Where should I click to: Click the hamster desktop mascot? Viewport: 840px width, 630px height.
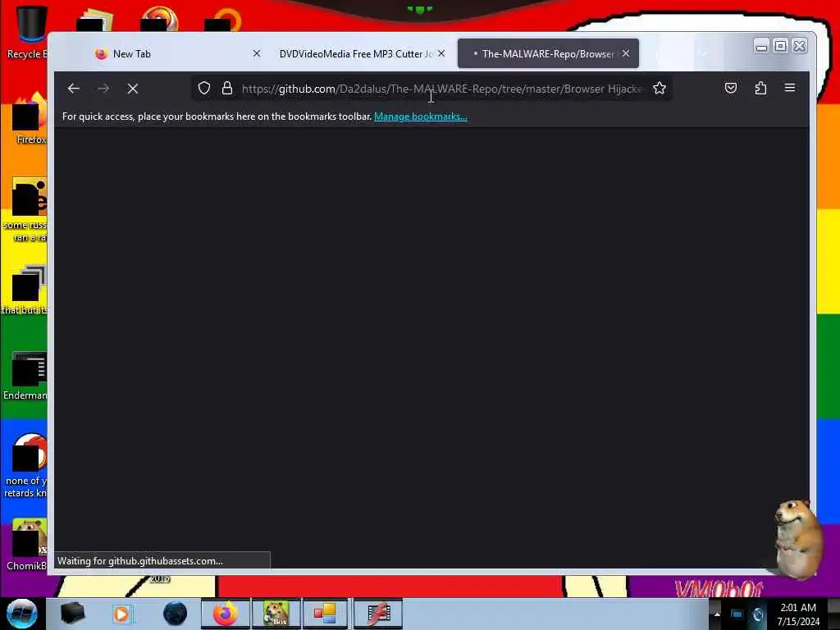tap(798, 538)
